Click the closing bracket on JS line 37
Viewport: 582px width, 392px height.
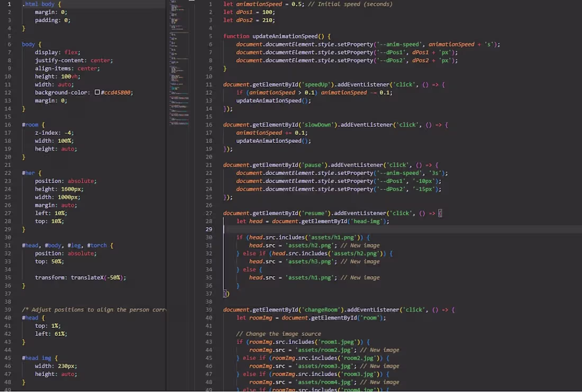pos(226,294)
